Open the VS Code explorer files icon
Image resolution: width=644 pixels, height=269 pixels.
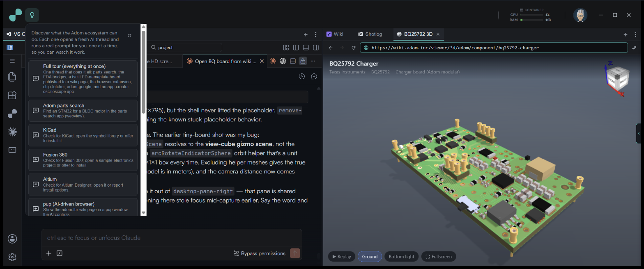click(x=12, y=77)
